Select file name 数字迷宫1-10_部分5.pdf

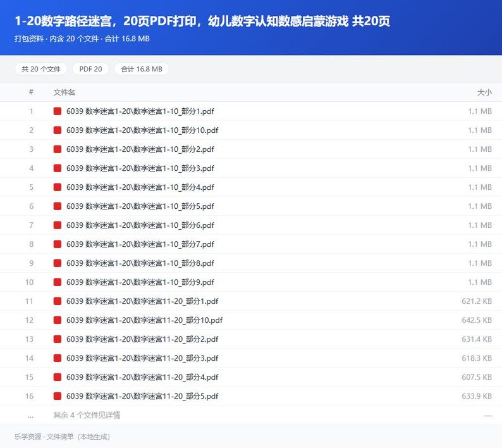pyautogui.click(x=140, y=206)
